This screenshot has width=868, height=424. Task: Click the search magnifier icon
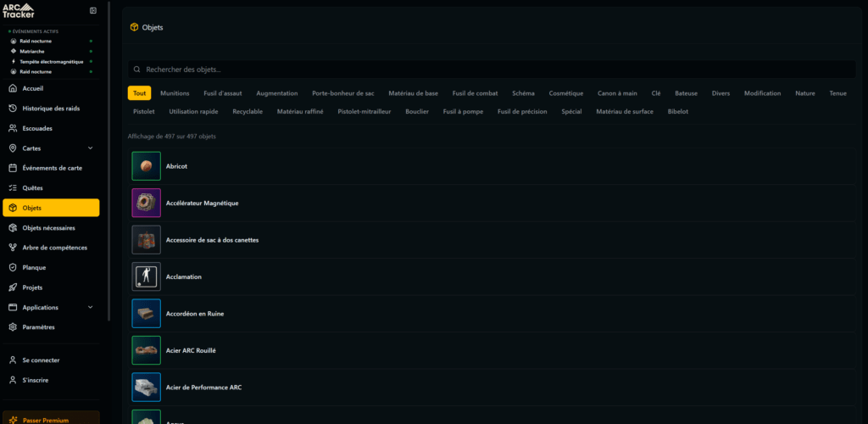tap(136, 70)
